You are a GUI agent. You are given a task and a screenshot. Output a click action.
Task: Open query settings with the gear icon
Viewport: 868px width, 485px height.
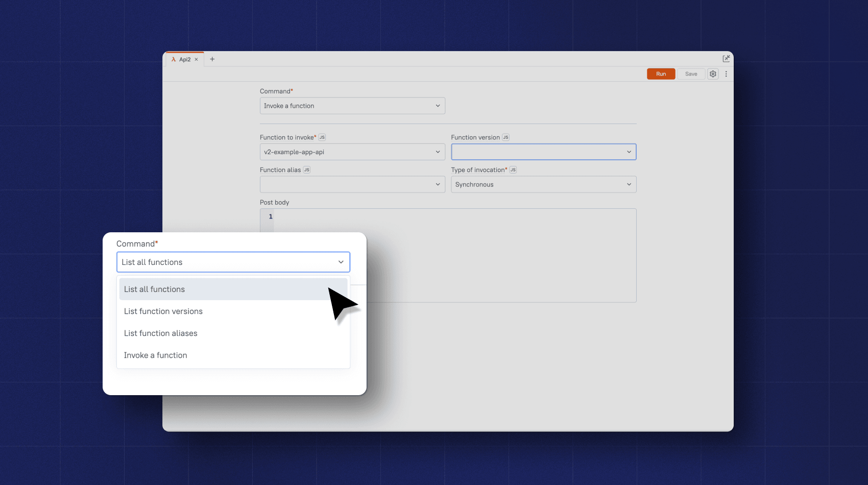pyautogui.click(x=713, y=74)
